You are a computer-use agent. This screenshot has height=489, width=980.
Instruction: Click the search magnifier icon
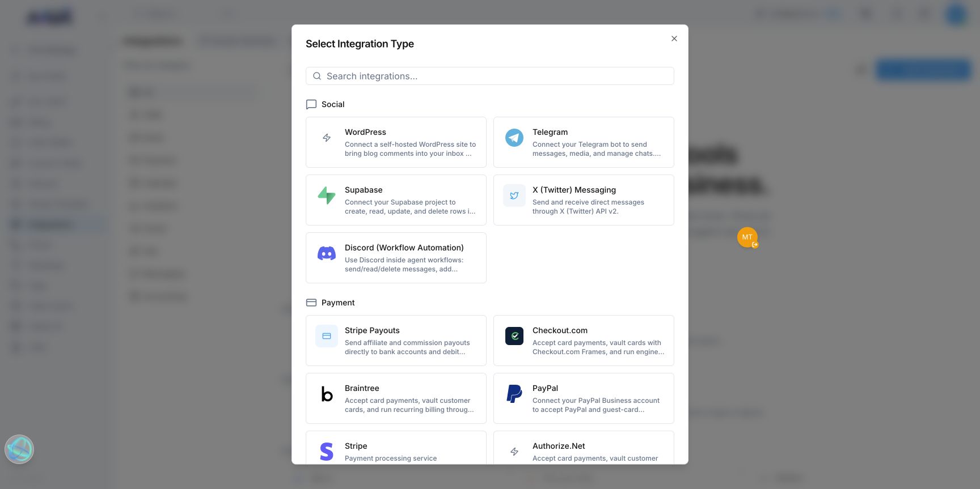(x=317, y=76)
